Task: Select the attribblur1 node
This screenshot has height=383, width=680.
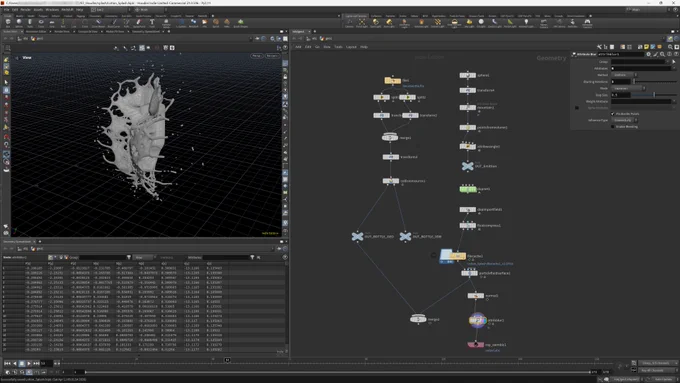Action: [477, 320]
